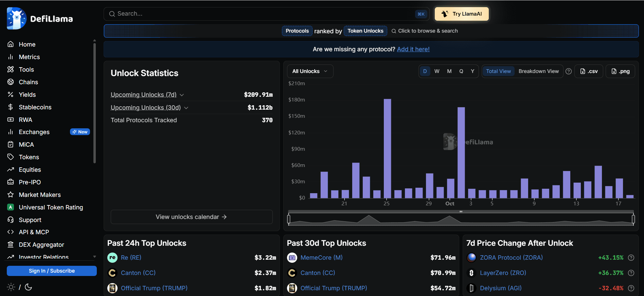Click to browse & search protocols

[x=425, y=31]
